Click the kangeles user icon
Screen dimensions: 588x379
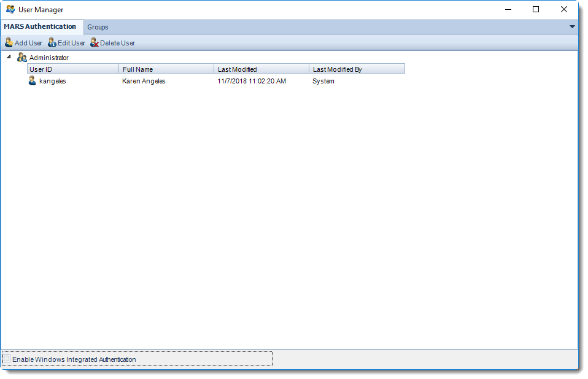(x=33, y=80)
